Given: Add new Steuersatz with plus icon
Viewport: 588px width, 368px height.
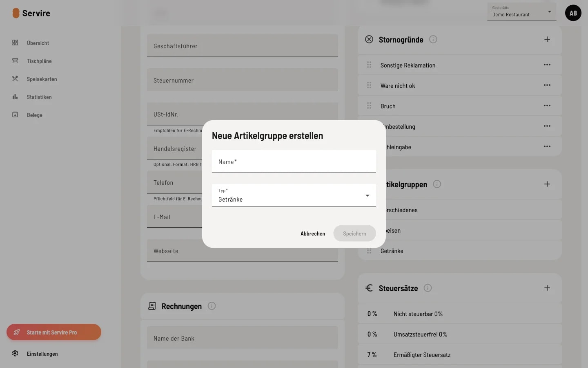Looking at the screenshot, I should [x=547, y=288].
